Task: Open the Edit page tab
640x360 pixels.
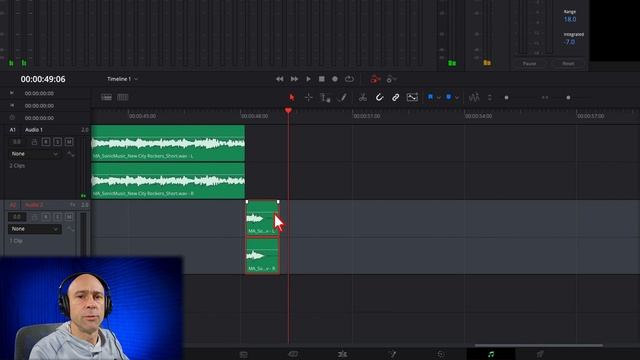Action: [x=342, y=354]
